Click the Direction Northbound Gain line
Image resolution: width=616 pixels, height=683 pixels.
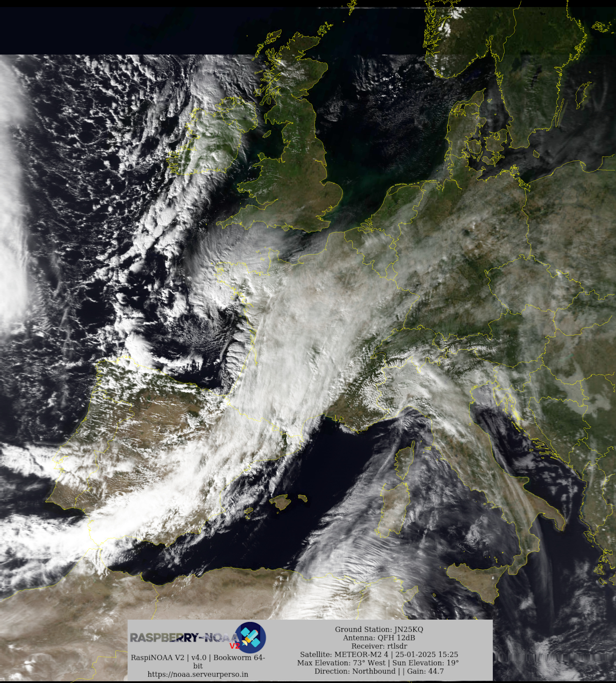pyautogui.click(x=379, y=671)
